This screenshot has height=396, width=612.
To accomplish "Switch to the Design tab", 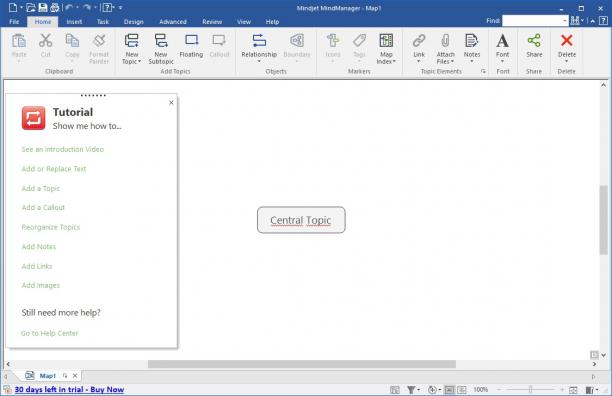I will (x=133, y=22).
